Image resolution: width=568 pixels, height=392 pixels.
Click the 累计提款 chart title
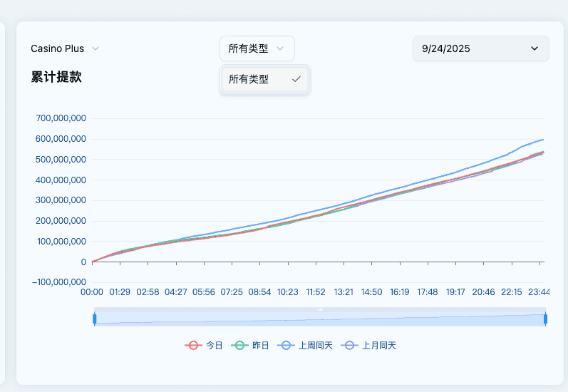[x=56, y=77]
